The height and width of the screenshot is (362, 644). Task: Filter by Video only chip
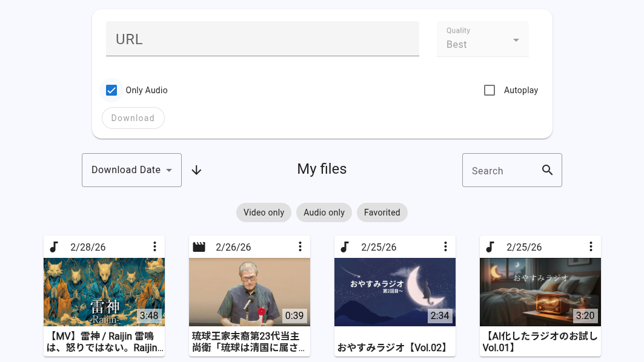pos(264,212)
